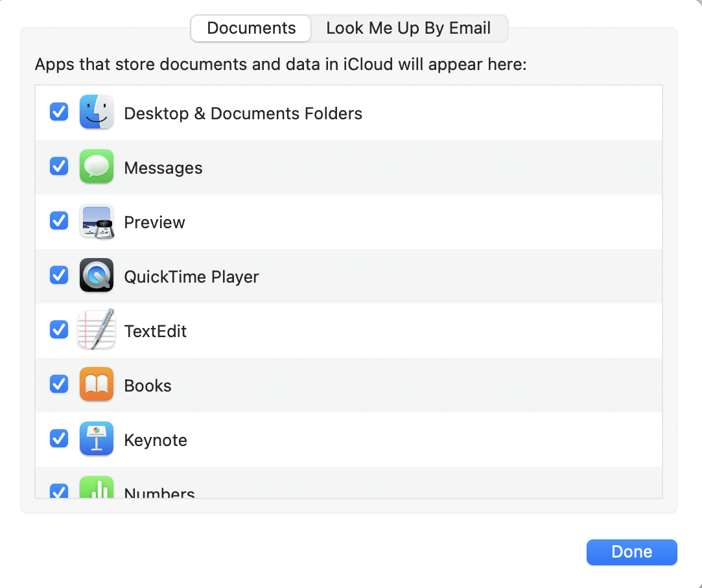Click the Preview app icon
The image size is (702, 588).
(x=97, y=222)
